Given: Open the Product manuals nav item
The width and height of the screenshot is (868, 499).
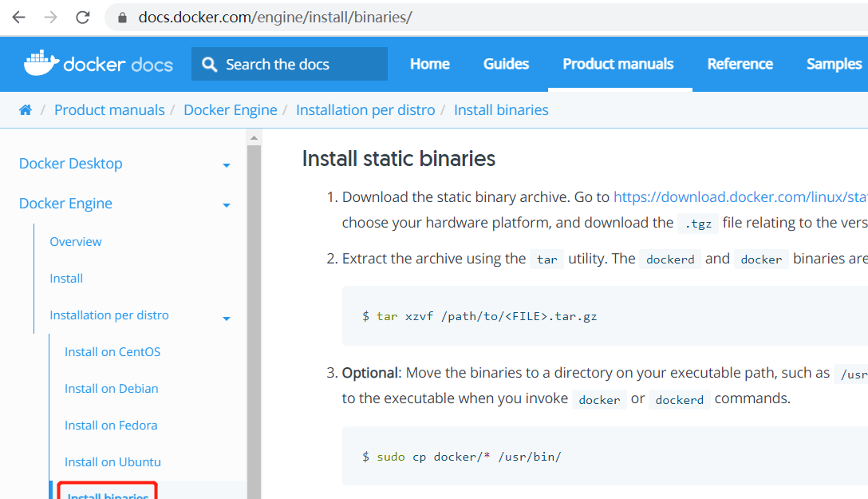Looking at the screenshot, I should (x=617, y=64).
